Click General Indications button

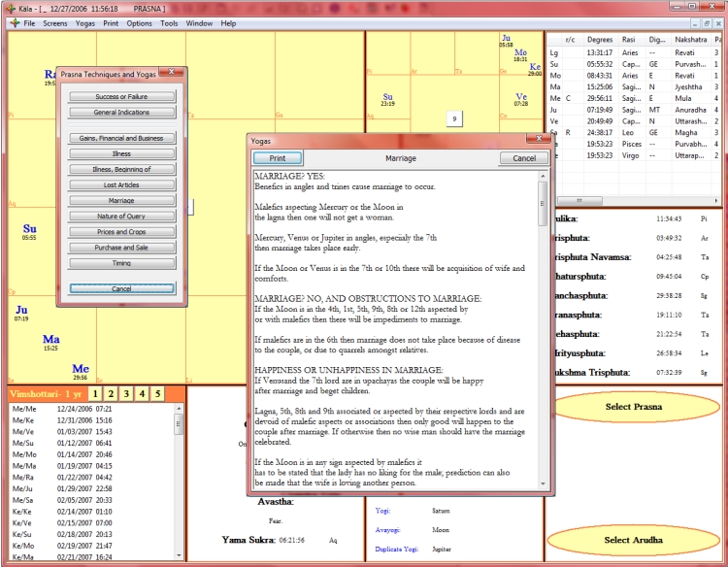coord(121,112)
